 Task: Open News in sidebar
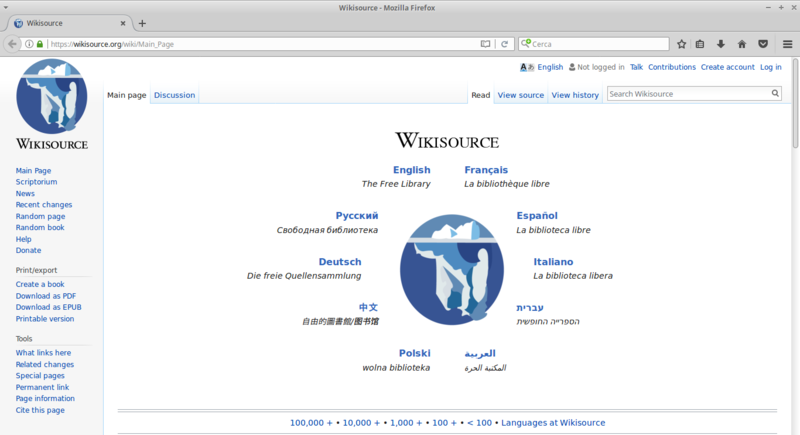coord(25,193)
